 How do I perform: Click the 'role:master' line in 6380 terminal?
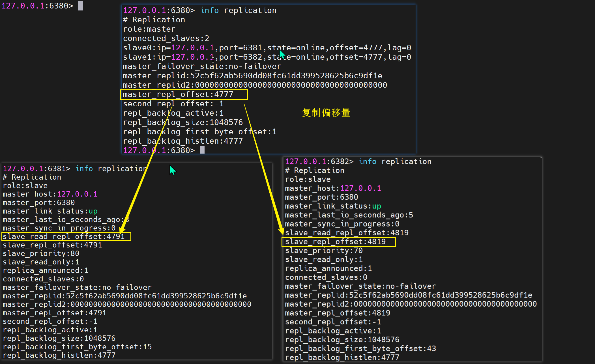149,29
